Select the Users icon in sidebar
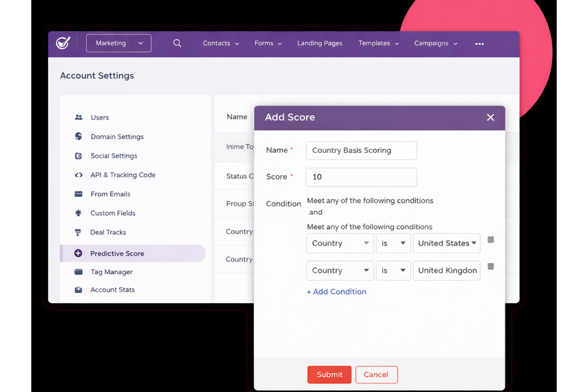Viewport: 588px width, 392px height. point(78,117)
